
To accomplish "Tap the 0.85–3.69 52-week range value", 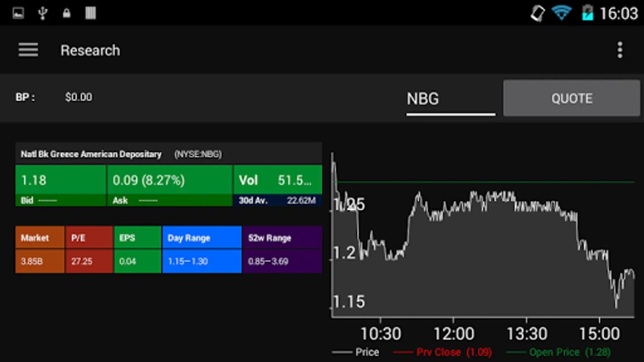I will [x=283, y=261].
